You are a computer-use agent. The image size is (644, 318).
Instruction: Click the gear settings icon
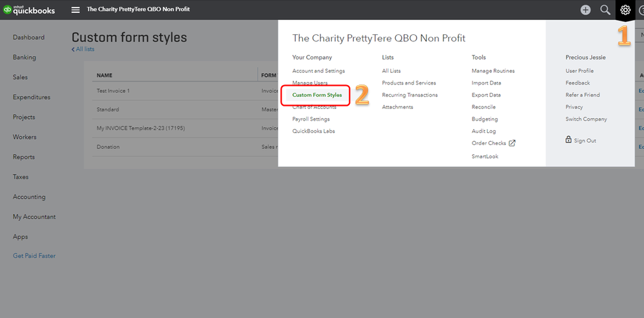[x=625, y=10]
